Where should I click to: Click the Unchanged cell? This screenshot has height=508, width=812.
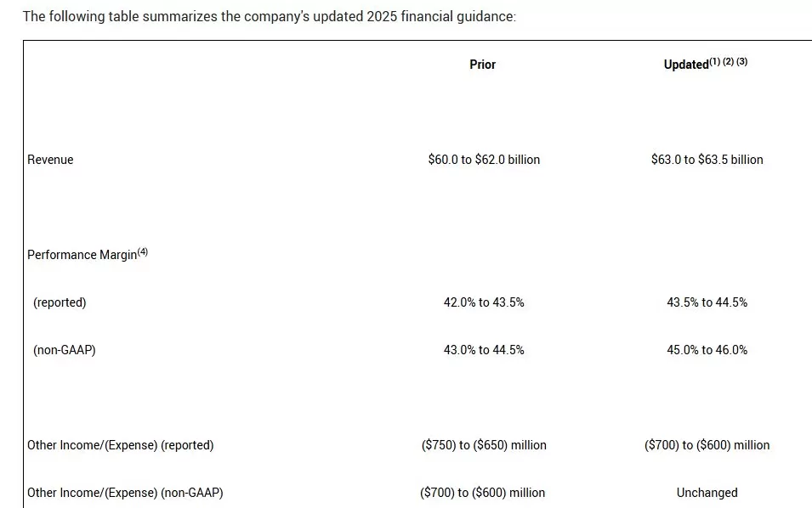707,493
